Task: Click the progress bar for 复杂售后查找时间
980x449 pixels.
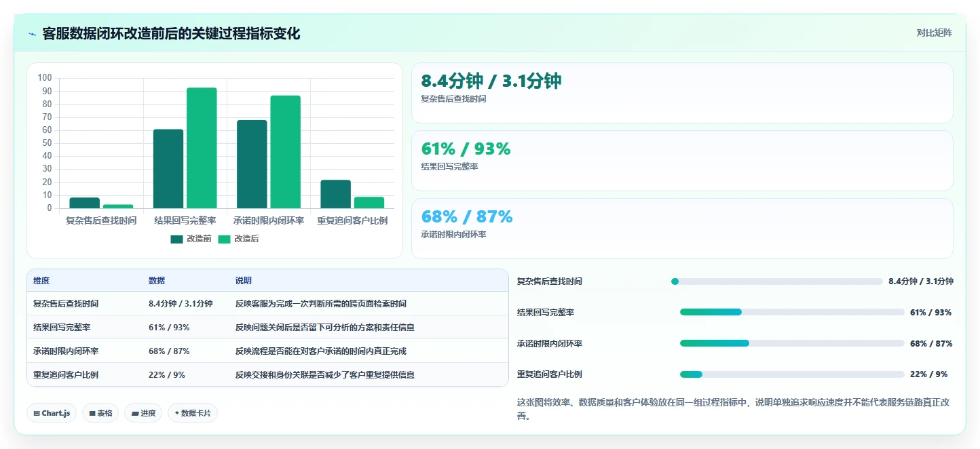Action: tap(777, 281)
